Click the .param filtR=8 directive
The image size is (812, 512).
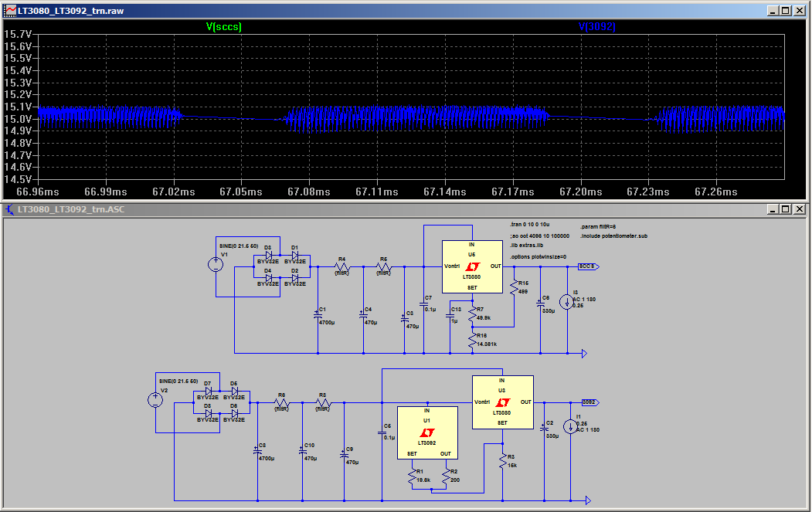598,227
